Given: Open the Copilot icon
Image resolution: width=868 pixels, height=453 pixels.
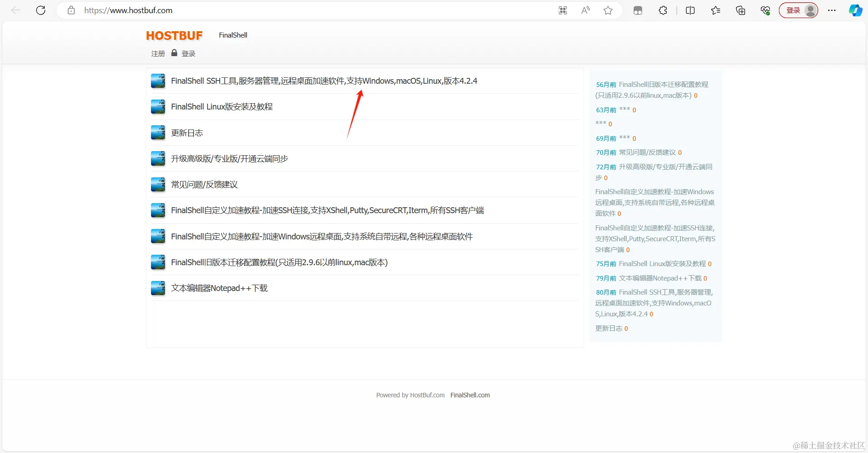Looking at the screenshot, I should coord(855,10).
